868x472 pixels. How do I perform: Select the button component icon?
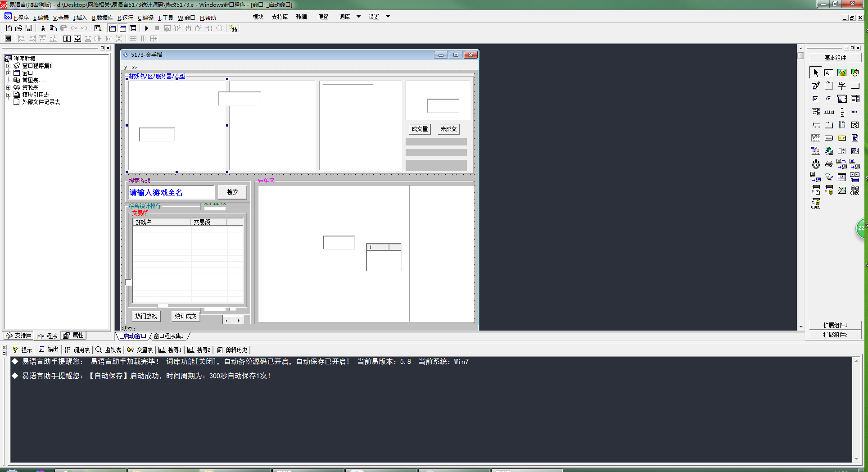[x=855, y=86]
